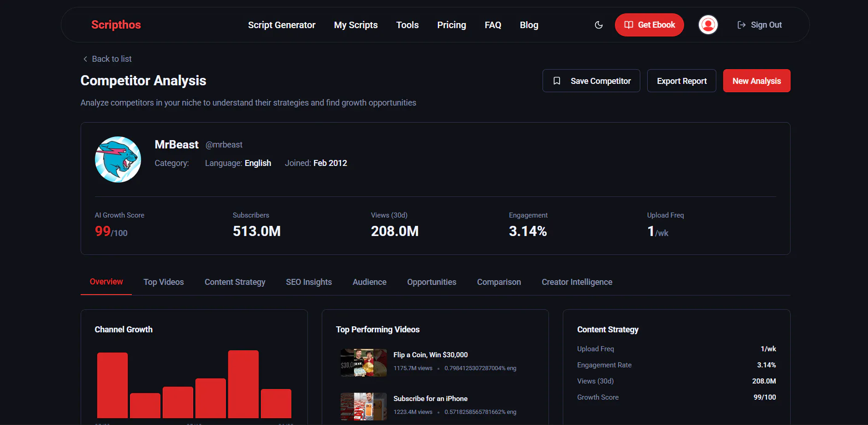Click the 'Subscribe for an iPhone' title

tap(431, 399)
